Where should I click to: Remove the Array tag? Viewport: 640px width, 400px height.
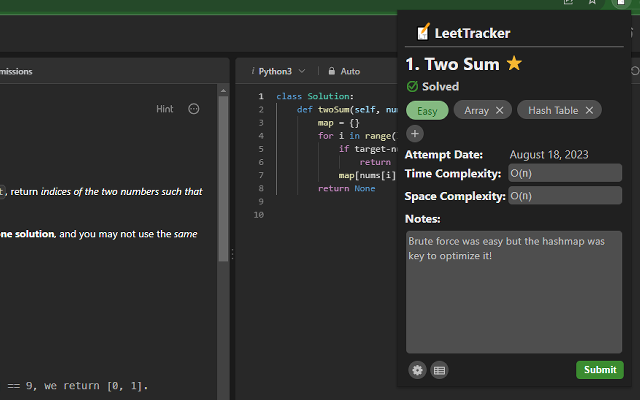500,110
